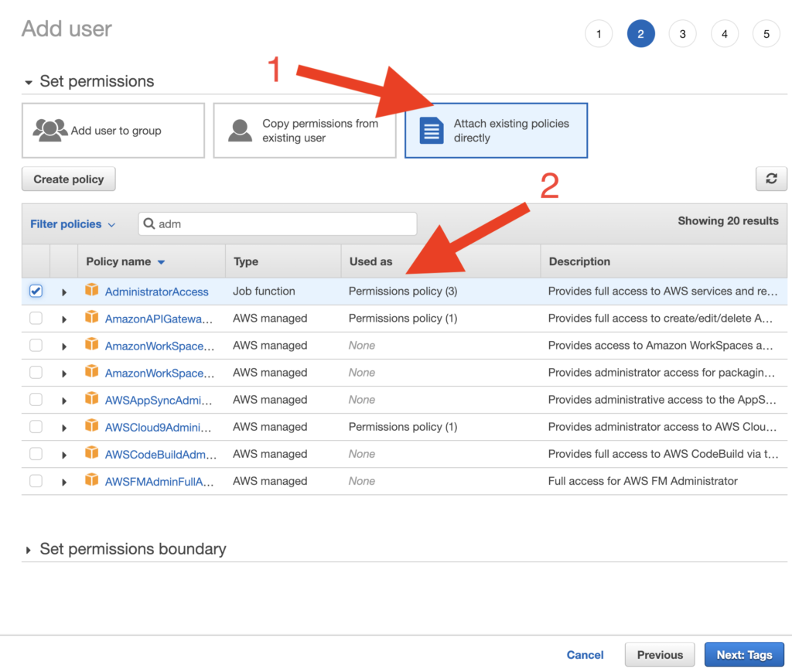
Task: Select the Add user to group option
Action: (x=113, y=131)
